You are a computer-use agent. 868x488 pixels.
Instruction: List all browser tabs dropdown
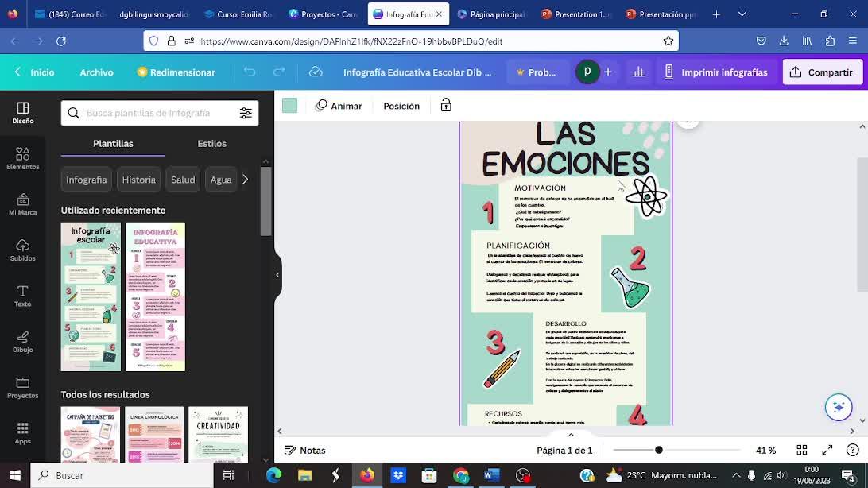click(x=742, y=14)
